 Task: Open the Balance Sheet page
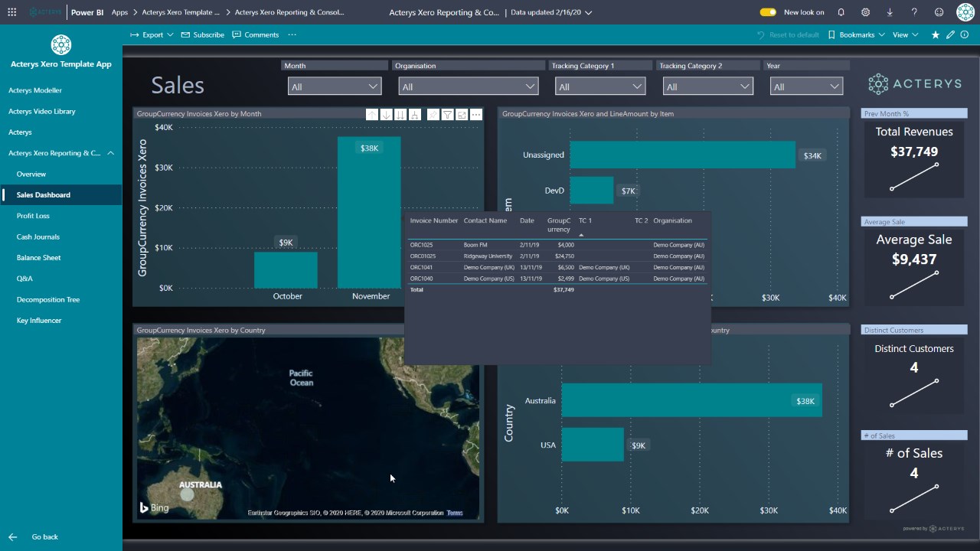click(39, 258)
